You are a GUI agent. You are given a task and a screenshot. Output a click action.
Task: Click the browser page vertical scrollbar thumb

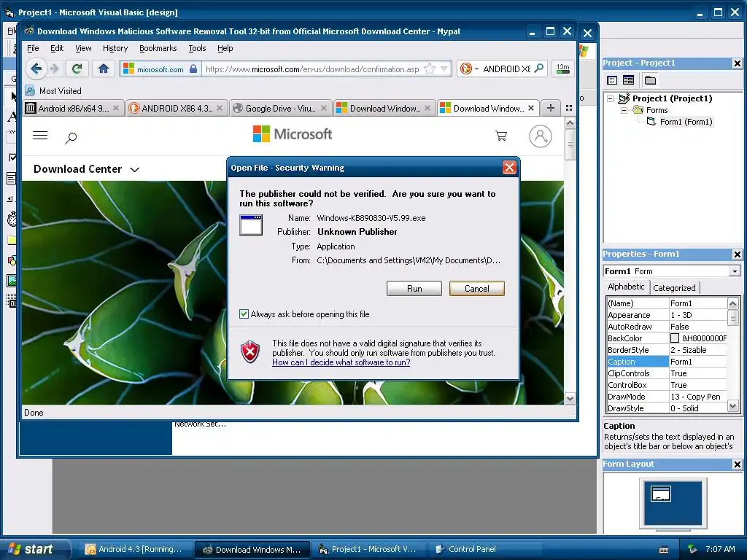[570, 144]
